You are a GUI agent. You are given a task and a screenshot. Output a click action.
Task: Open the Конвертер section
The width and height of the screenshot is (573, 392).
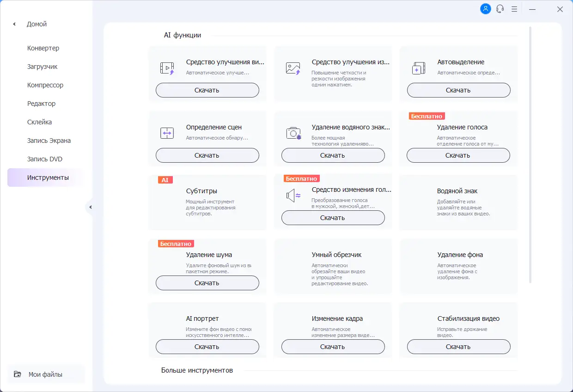pyautogui.click(x=43, y=48)
